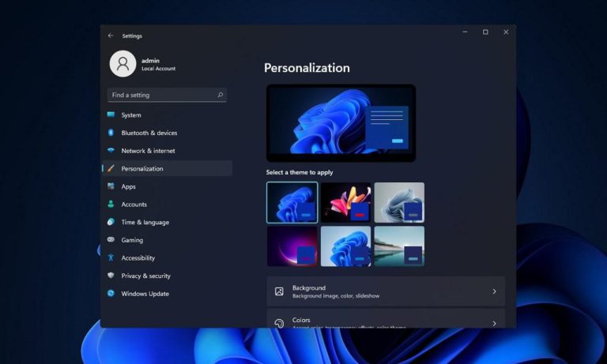Expand the Background row chevron
The width and height of the screenshot is (607, 364).
(x=494, y=291)
